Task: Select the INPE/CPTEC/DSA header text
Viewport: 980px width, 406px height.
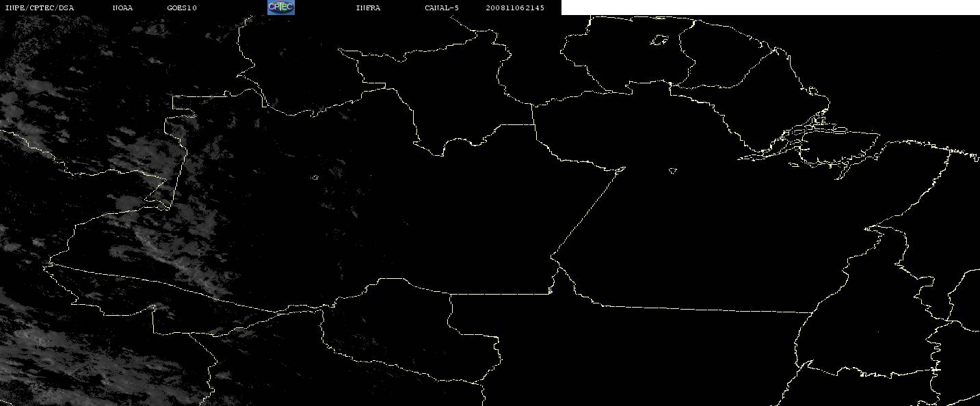Action: click(39, 8)
